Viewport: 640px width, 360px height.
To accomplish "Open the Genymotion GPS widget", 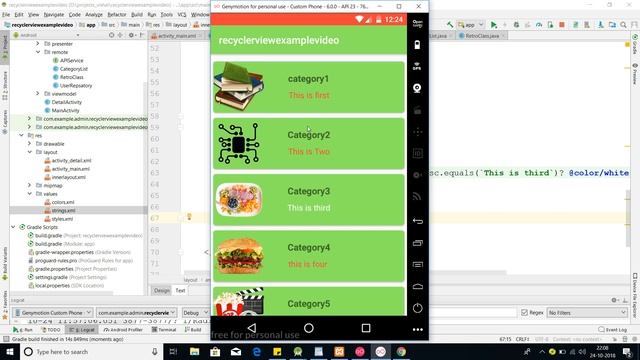I will click(x=417, y=67).
